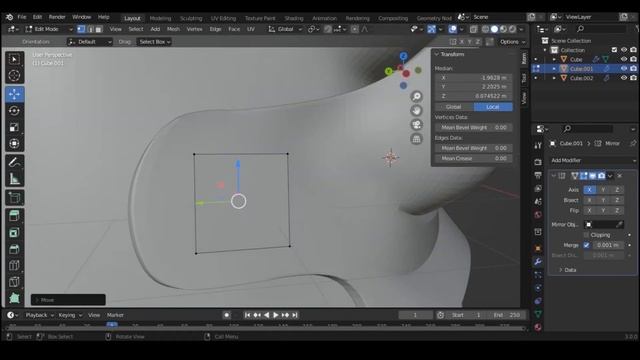This screenshot has height=360, width=640.
Task: Open the Options dropdown
Action: tap(512, 42)
